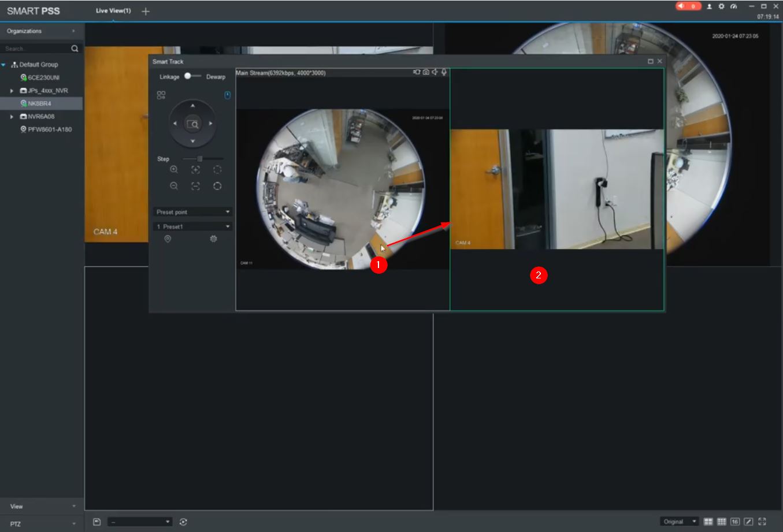The height and width of the screenshot is (532, 783).
Task: Click the PTZ zoom-in magnifier icon
Action: click(174, 170)
